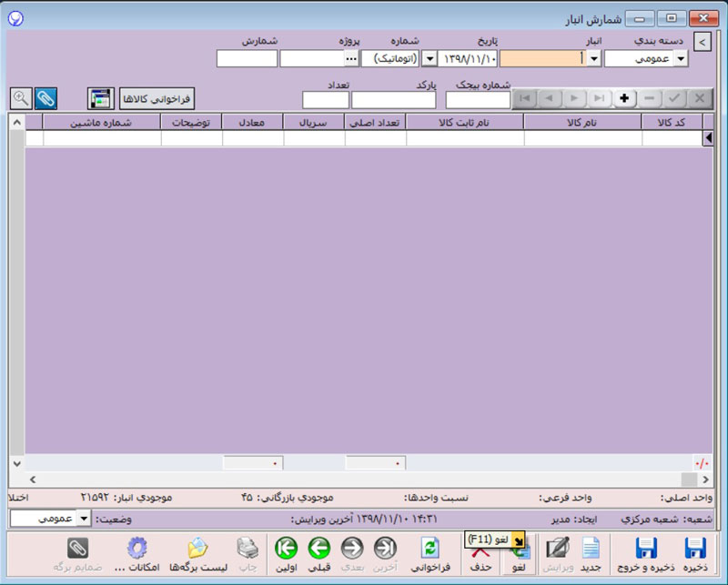Add a row with the plus button
The height and width of the screenshot is (585, 728).
(x=624, y=97)
